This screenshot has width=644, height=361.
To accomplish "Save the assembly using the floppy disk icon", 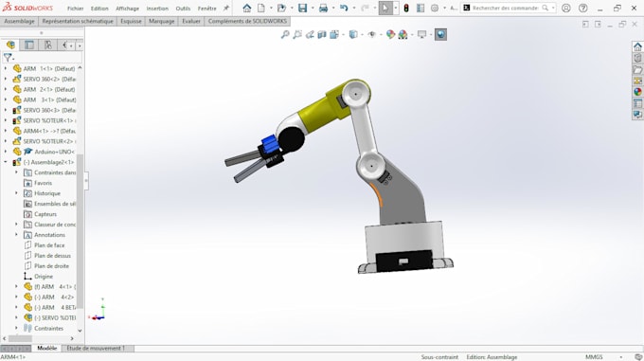I will point(303,8).
